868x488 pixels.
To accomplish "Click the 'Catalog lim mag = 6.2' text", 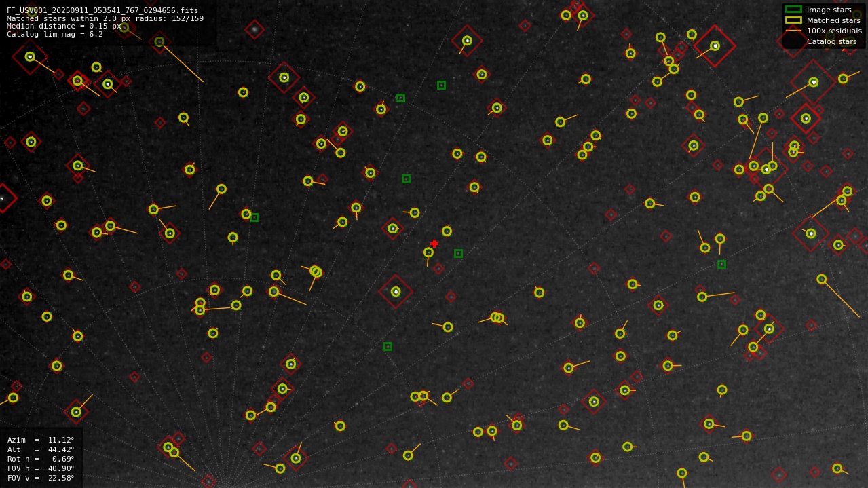I will (55, 34).
